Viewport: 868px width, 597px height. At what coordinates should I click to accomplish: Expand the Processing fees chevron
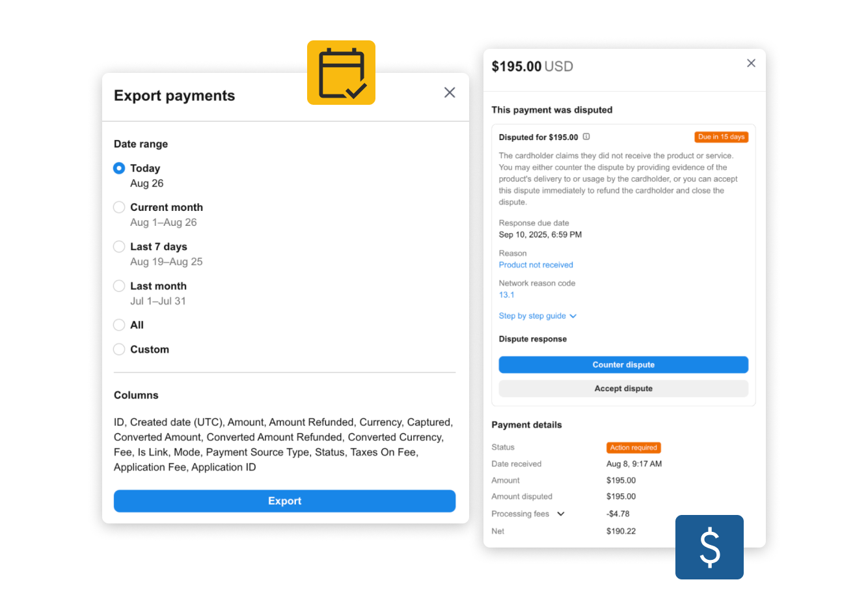pyautogui.click(x=561, y=514)
